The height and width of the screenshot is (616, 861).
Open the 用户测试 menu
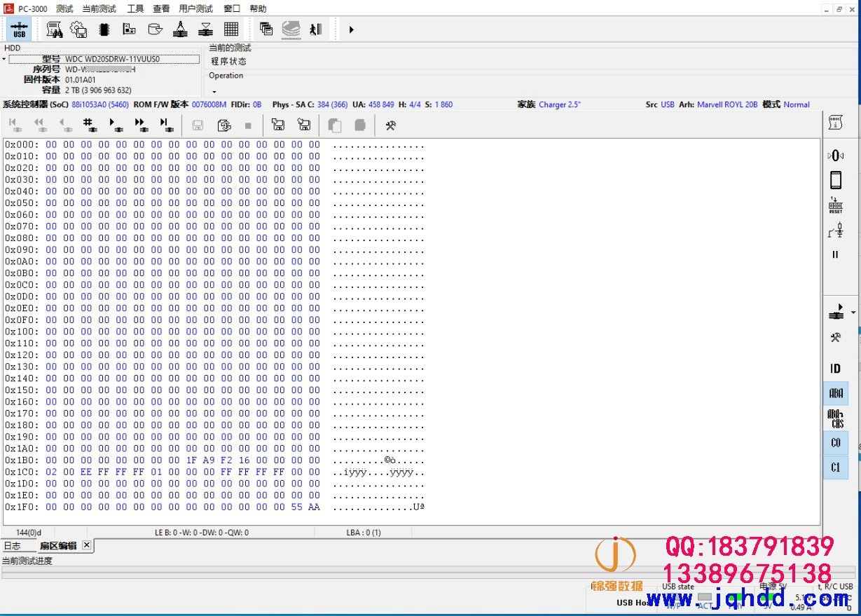point(195,8)
